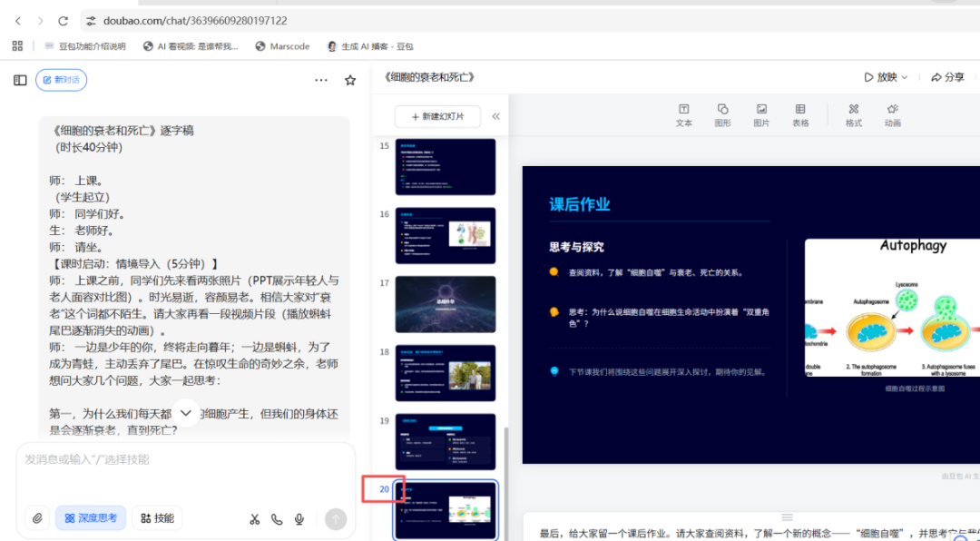Collapse the slide thumbnail panel chevron

pos(495,116)
